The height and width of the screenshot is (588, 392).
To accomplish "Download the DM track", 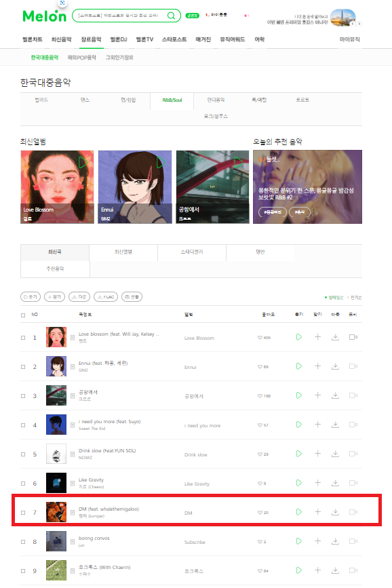I will point(335,512).
